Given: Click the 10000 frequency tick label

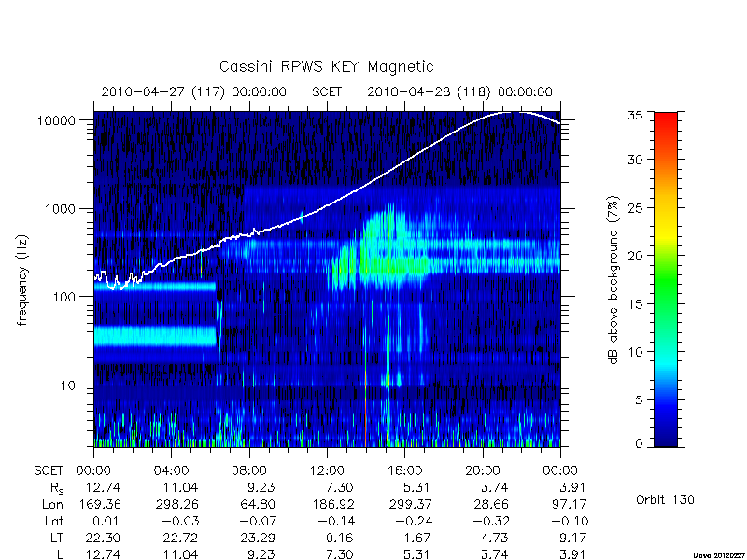Looking at the screenshot, I should [56, 121].
